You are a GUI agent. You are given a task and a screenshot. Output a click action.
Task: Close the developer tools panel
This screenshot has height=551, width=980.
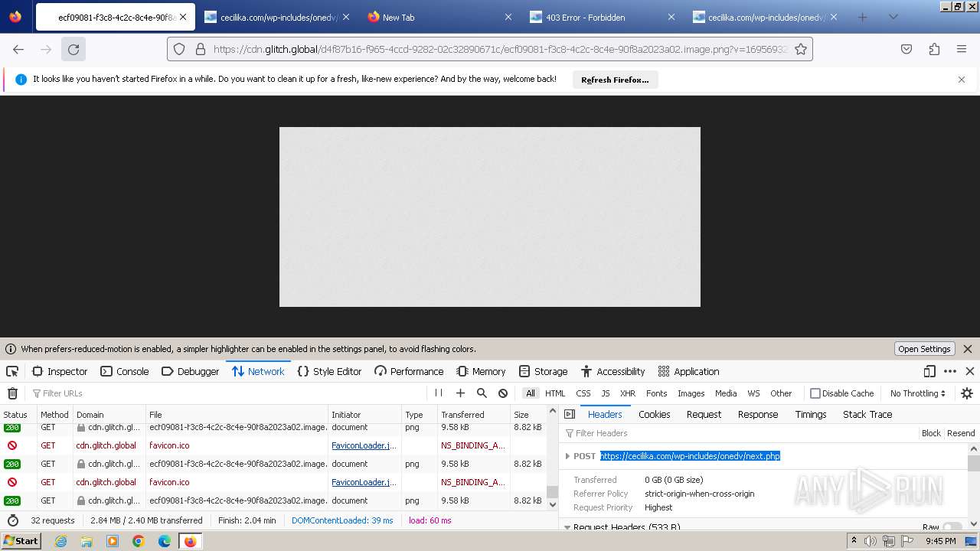[x=970, y=371]
